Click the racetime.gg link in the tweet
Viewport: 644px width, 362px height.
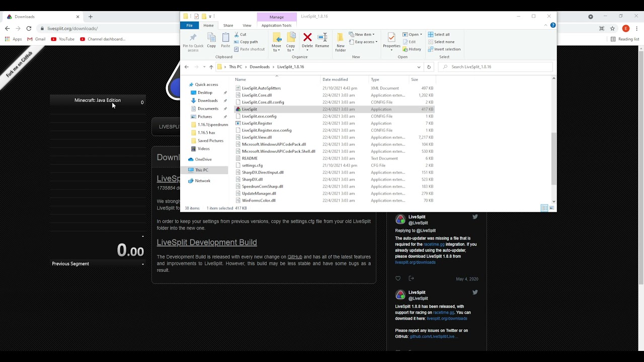point(434,244)
